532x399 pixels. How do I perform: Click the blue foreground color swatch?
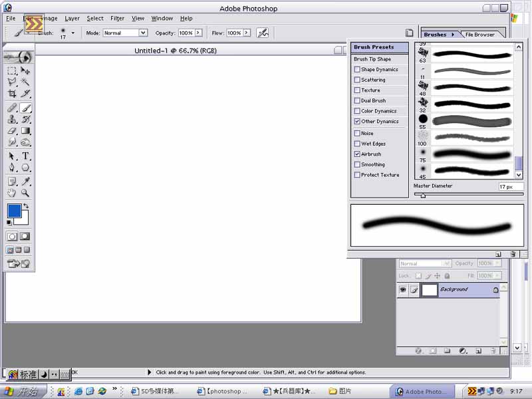pos(14,211)
